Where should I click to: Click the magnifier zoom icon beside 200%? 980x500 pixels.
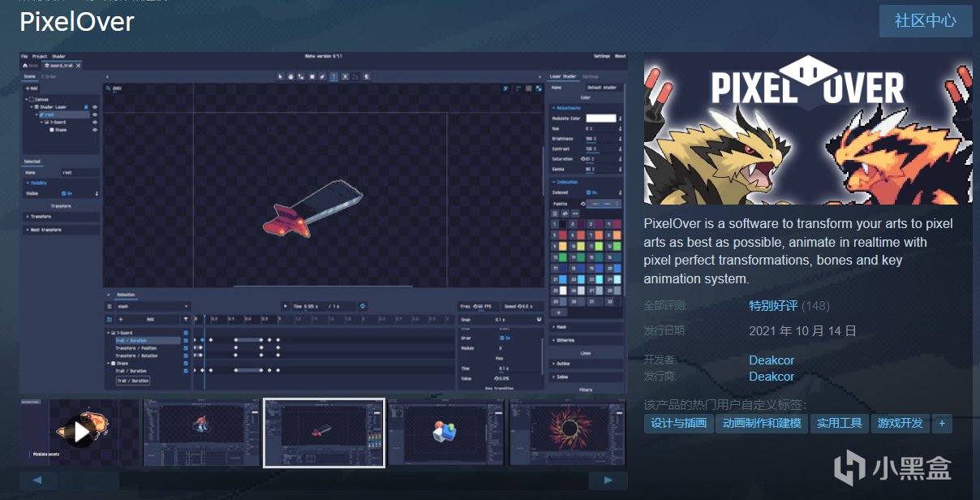[x=109, y=88]
